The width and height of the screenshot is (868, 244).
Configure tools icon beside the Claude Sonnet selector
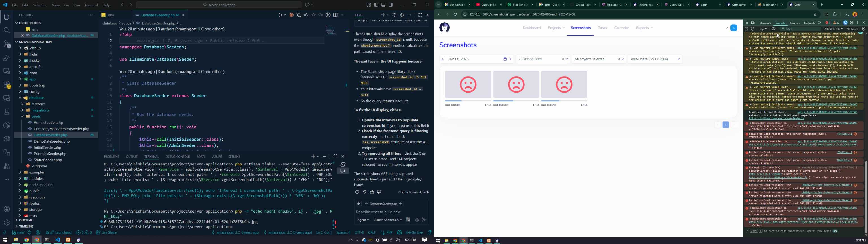click(408, 220)
